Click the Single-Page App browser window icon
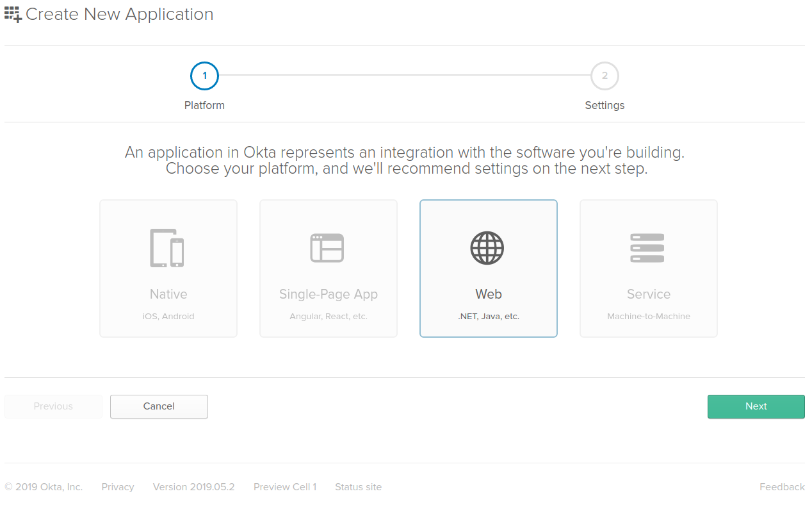812x505 pixels. 327,248
